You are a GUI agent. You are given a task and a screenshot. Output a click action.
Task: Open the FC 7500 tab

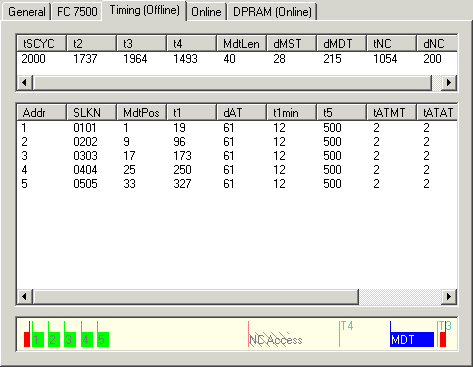coord(77,12)
